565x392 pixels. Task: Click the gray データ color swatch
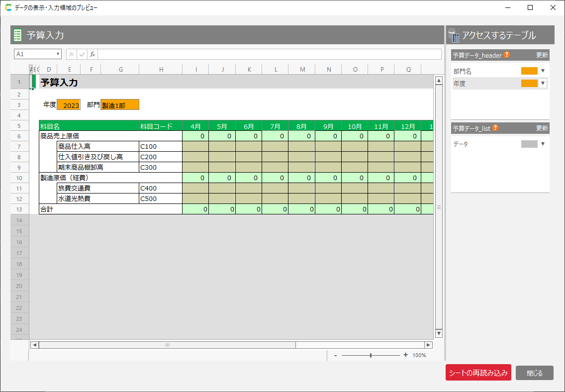[x=529, y=144]
